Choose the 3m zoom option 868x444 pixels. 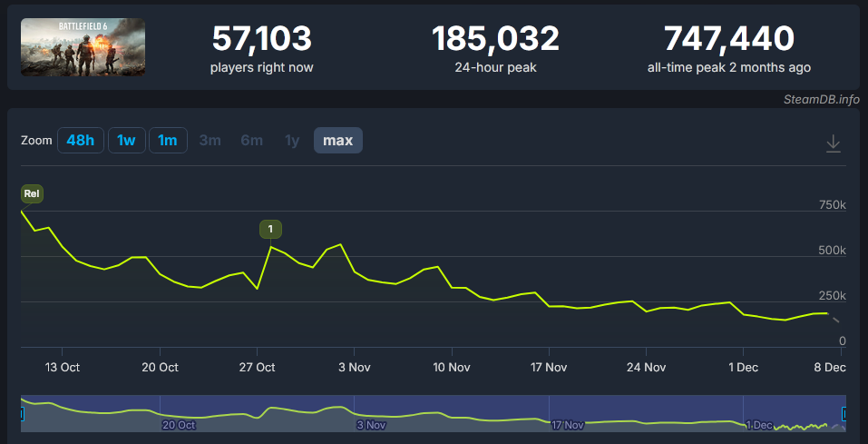tap(210, 140)
